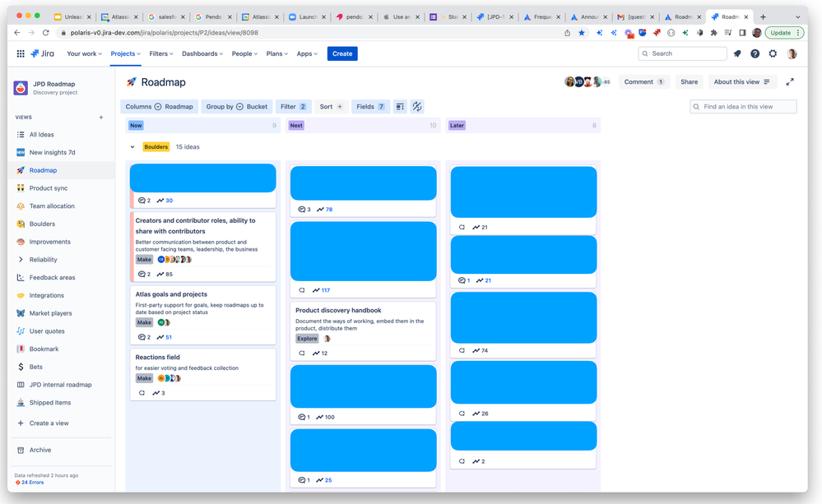This screenshot has width=822, height=504.
Task: Click the blue Create button
Action: click(342, 53)
